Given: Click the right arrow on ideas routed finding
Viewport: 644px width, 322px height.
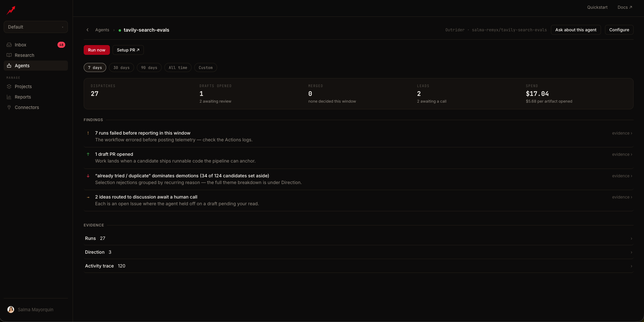Looking at the screenshot, I should pos(88,197).
